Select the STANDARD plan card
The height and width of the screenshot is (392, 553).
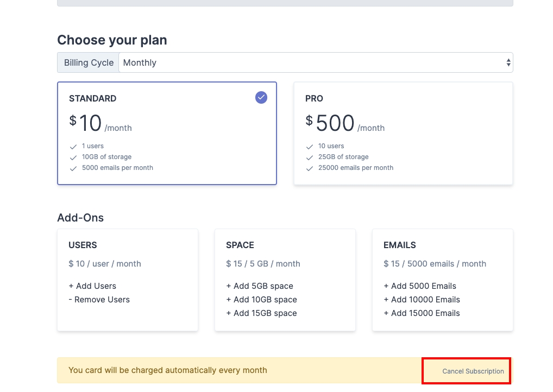[167, 133]
